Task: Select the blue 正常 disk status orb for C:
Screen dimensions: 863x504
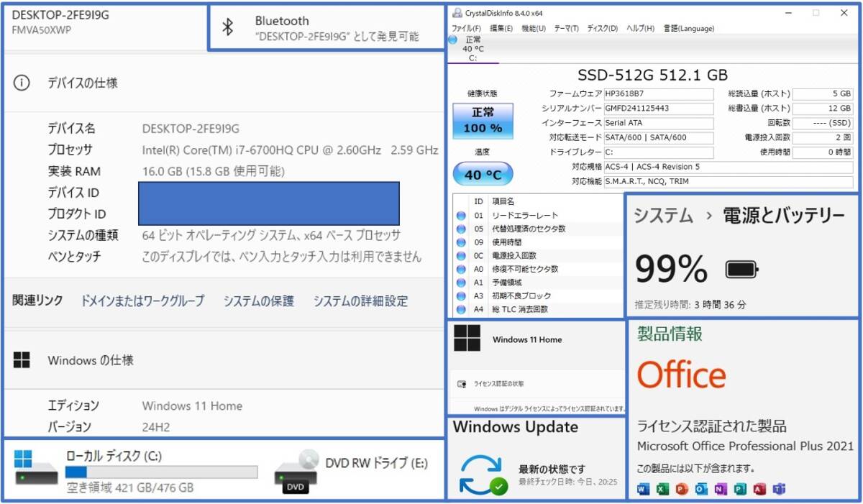Action: (452, 40)
